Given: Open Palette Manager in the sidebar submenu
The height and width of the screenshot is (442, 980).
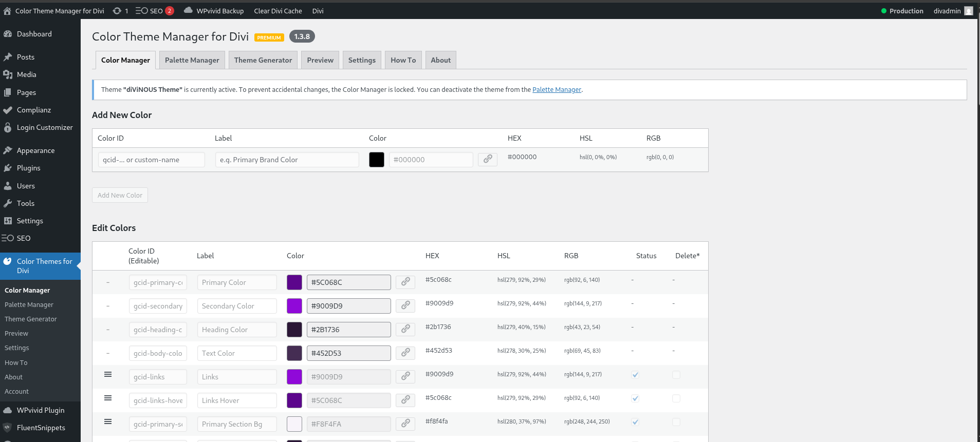Looking at the screenshot, I should click(29, 304).
